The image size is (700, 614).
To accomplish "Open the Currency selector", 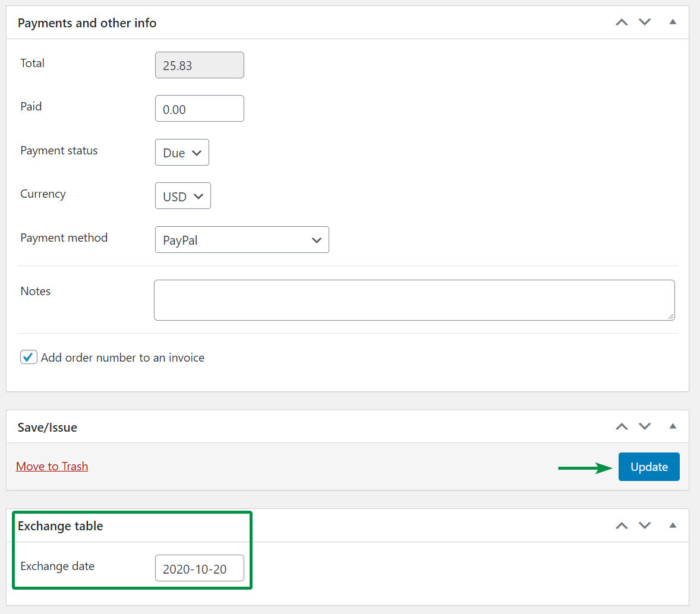I will pyautogui.click(x=182, y=195).
